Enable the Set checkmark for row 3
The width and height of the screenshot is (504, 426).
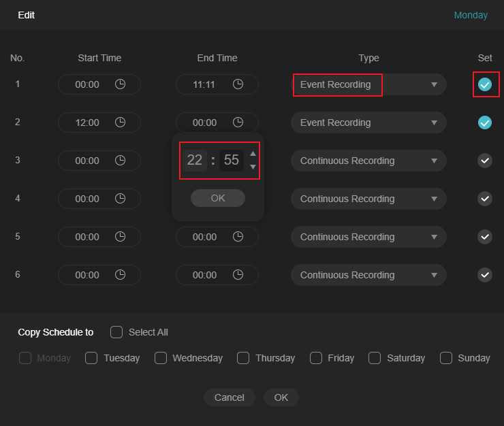coord(485,161)
